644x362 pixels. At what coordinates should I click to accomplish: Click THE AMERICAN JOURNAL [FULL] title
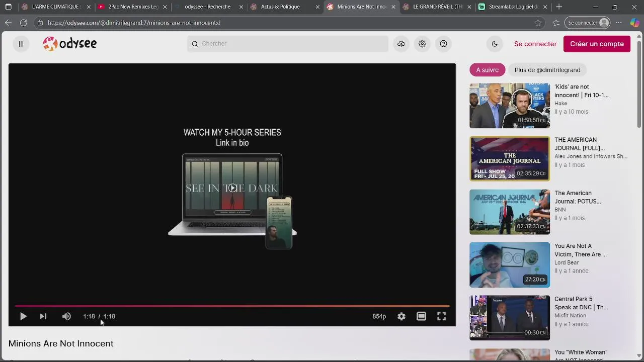coord(580,144)
